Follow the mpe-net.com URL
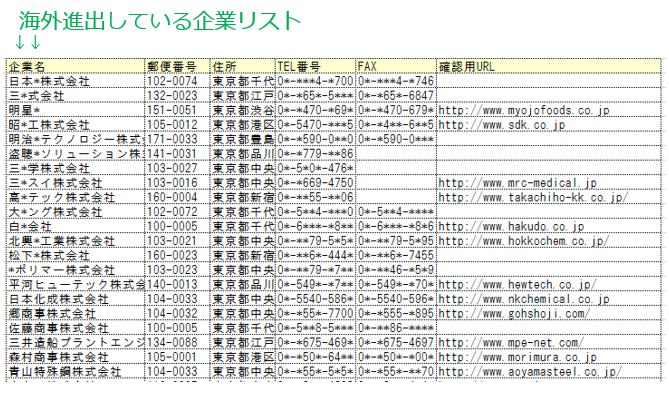The image size is (669, 399). (x=511, y=342)
